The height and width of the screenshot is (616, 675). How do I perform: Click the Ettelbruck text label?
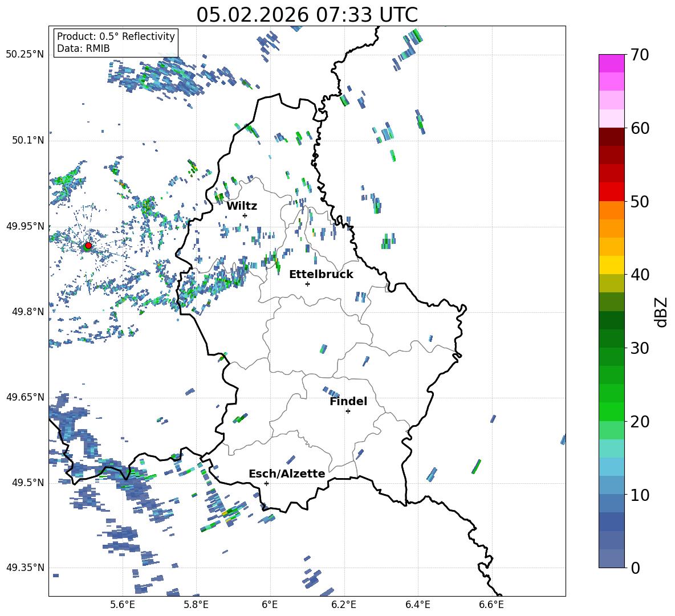[x=321, y=274]
